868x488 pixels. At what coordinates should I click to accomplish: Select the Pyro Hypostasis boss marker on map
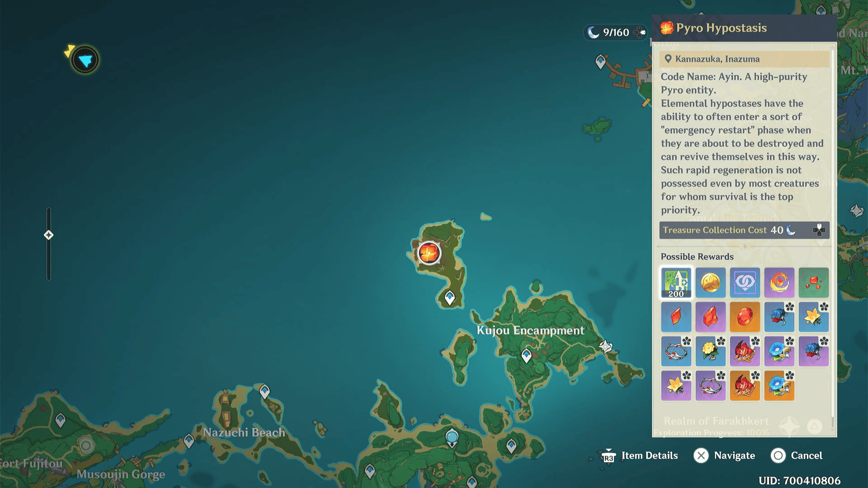pyautogui.click(x=429, y=253)
